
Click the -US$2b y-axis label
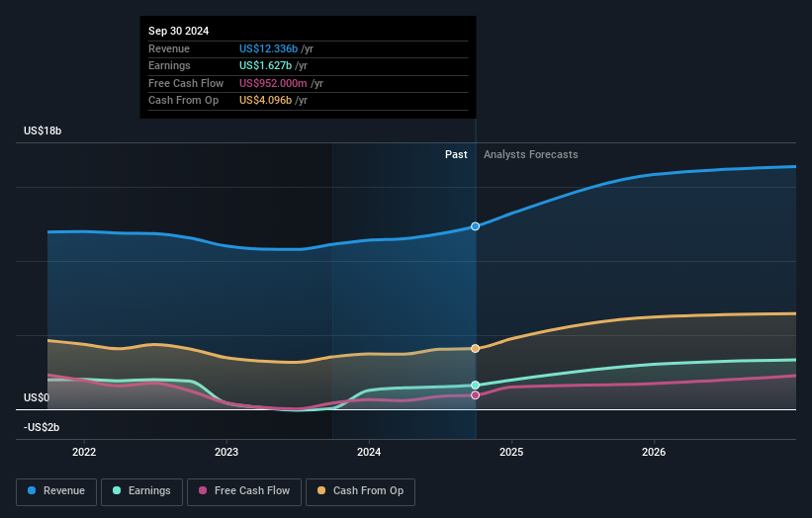[42, 427]
